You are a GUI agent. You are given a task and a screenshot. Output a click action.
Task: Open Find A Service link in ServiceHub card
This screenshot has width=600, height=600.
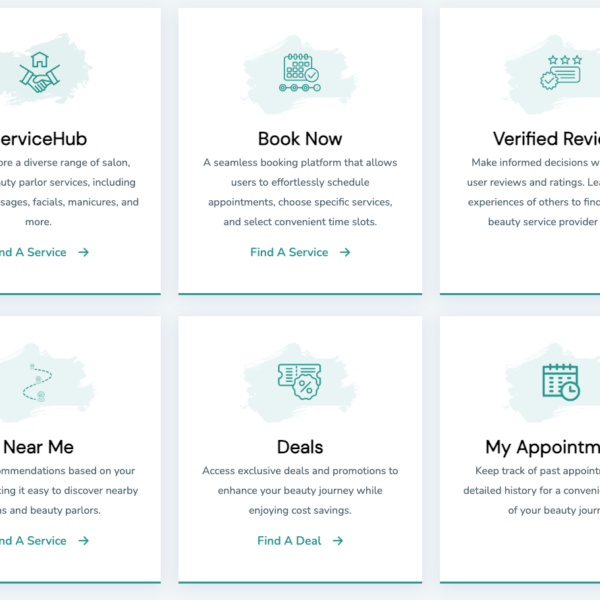coord(32,252)
